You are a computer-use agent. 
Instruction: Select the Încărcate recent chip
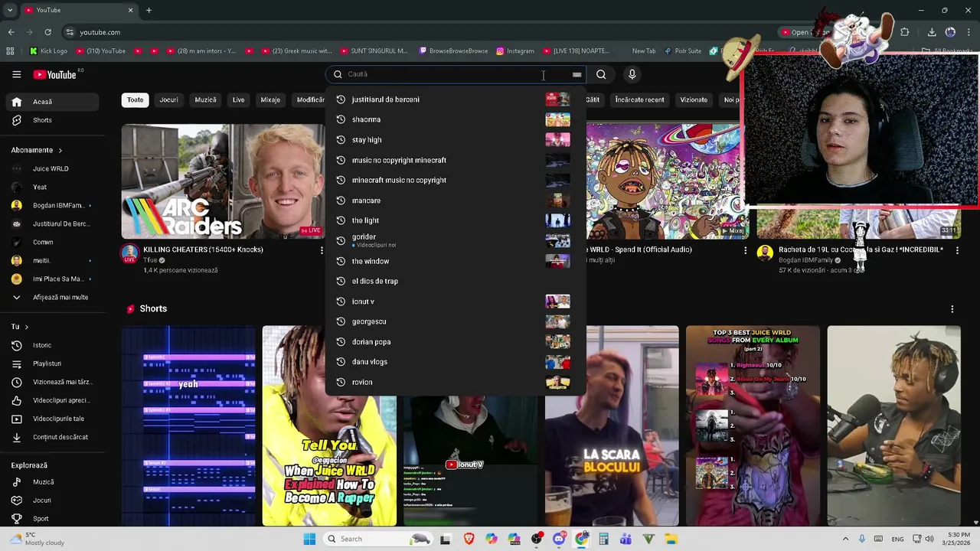click(x=639, y=100)
